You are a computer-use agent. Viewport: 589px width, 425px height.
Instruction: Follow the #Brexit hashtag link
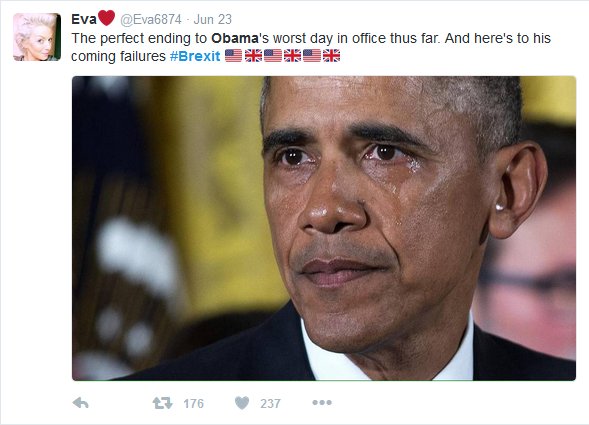195,56
